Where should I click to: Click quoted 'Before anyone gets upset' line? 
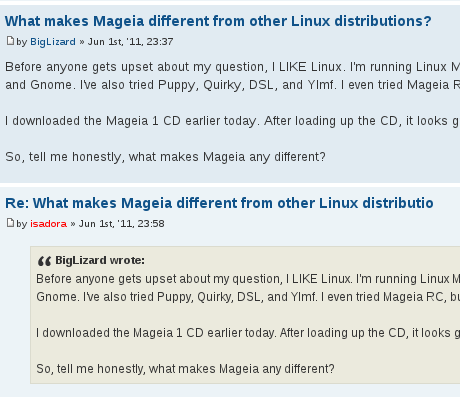248,279
